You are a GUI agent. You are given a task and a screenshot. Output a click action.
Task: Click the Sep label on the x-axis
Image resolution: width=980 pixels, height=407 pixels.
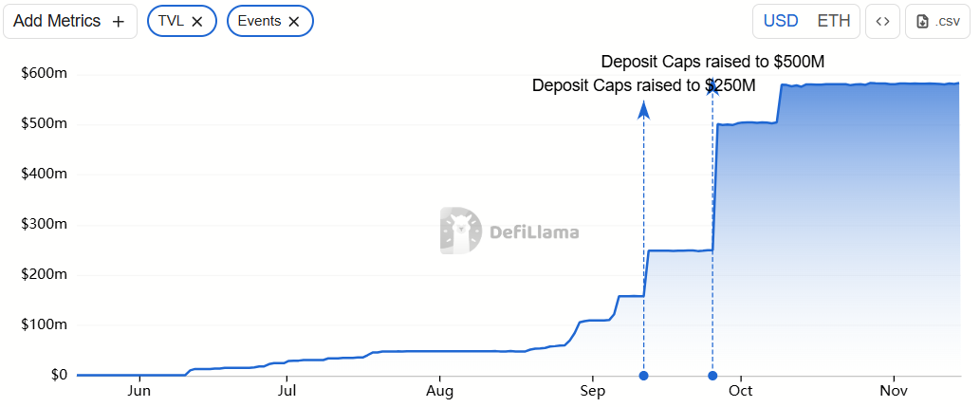592,391
